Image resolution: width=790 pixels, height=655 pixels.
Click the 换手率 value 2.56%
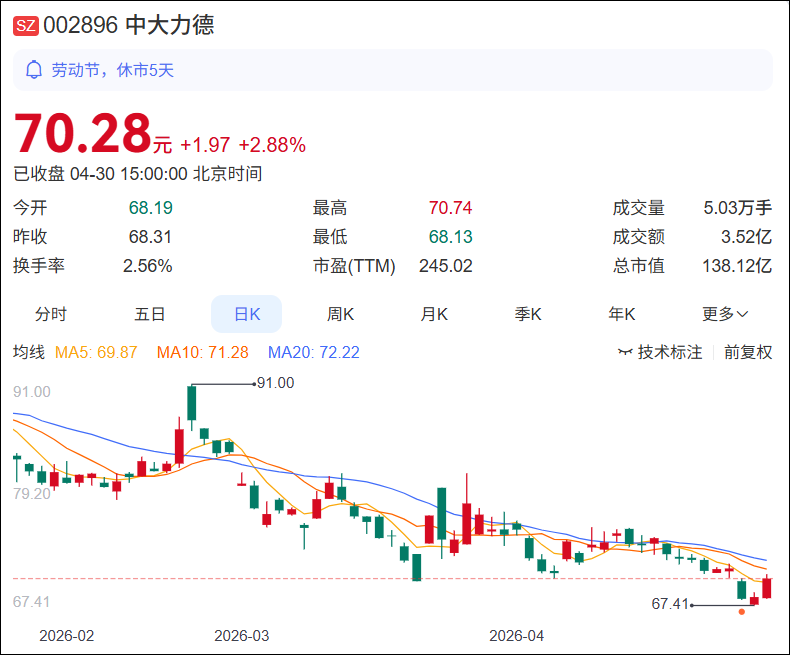pos(147,266)
